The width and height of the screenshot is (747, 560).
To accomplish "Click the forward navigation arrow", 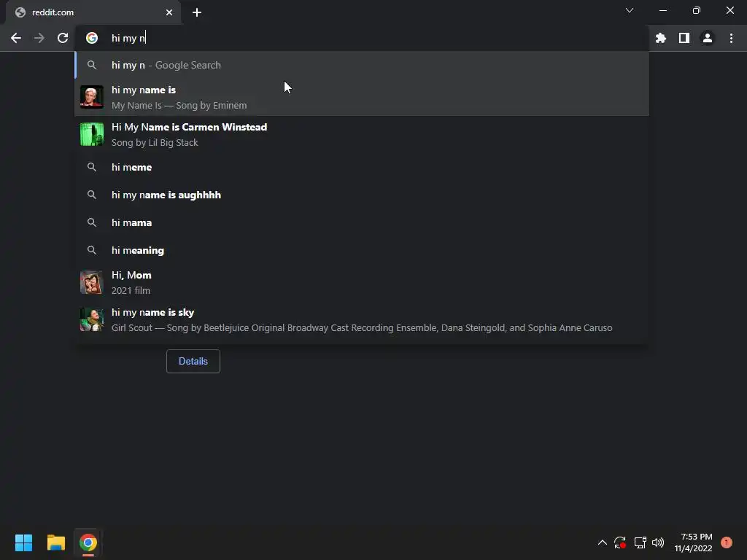I will tap(39, 38).
